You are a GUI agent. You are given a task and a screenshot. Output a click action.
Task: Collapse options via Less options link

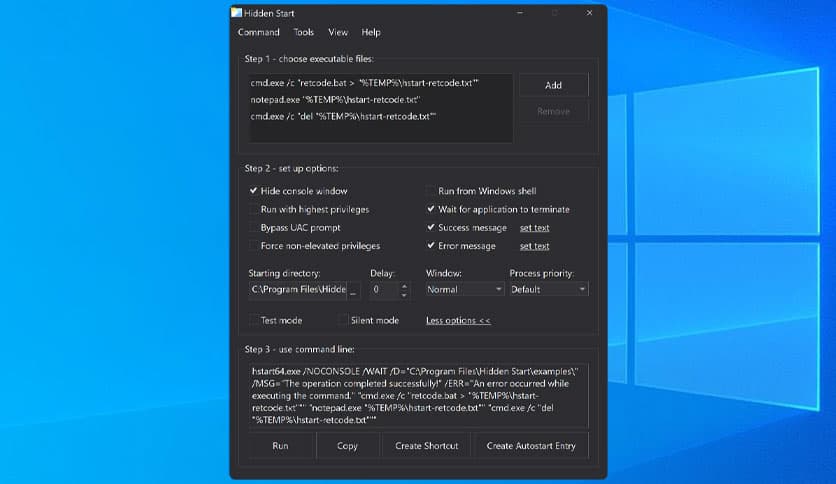(458, 320)
